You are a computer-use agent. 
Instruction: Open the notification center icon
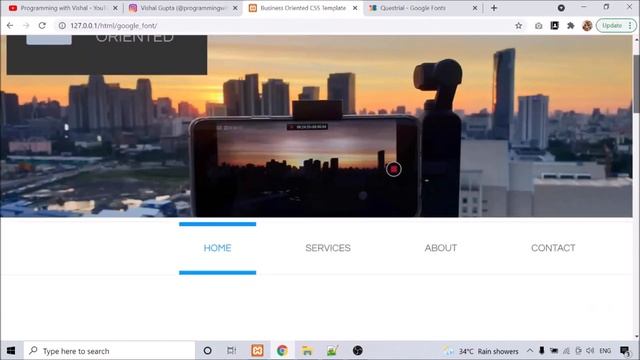[x=624, y=351]
